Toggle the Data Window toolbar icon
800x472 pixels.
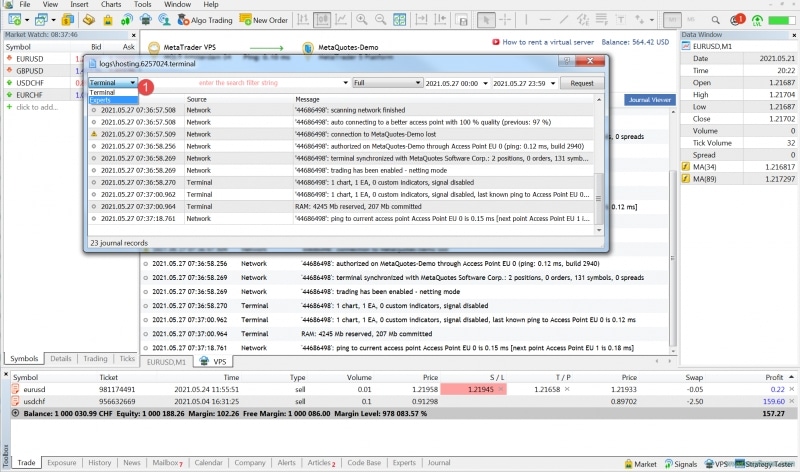(89, 20)
